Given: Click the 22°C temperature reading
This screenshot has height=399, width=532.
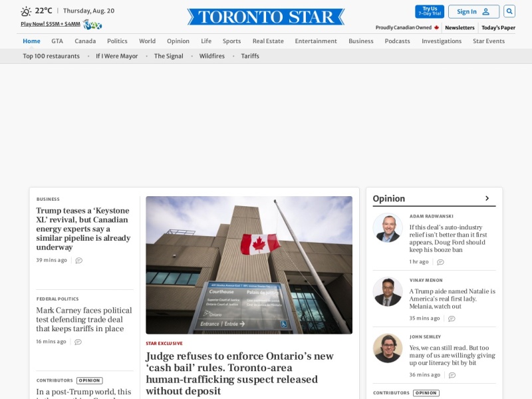Looking at the screenshot, I should tap(43, 11).
